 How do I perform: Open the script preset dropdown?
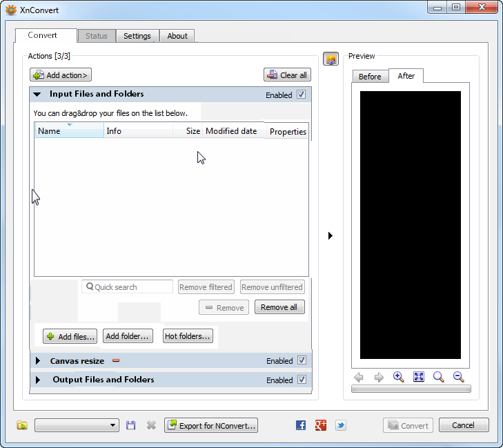click(x=77, y=425)
